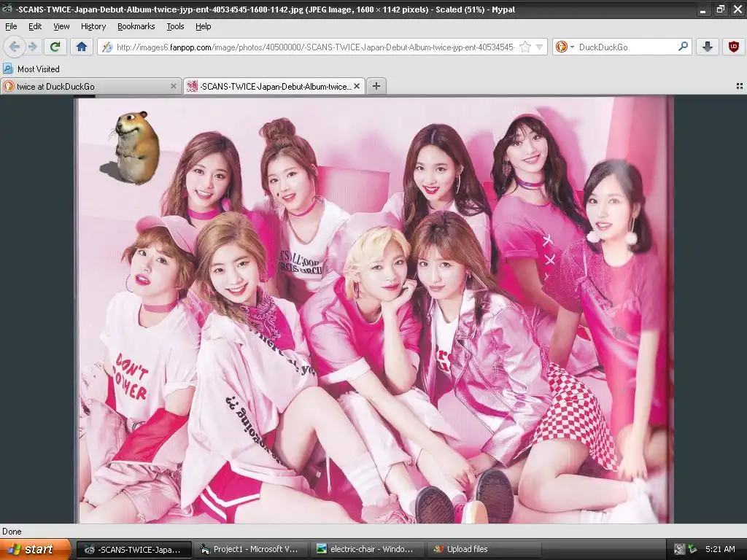
Task: Open the Bookmarks menu
Action: 136,26
